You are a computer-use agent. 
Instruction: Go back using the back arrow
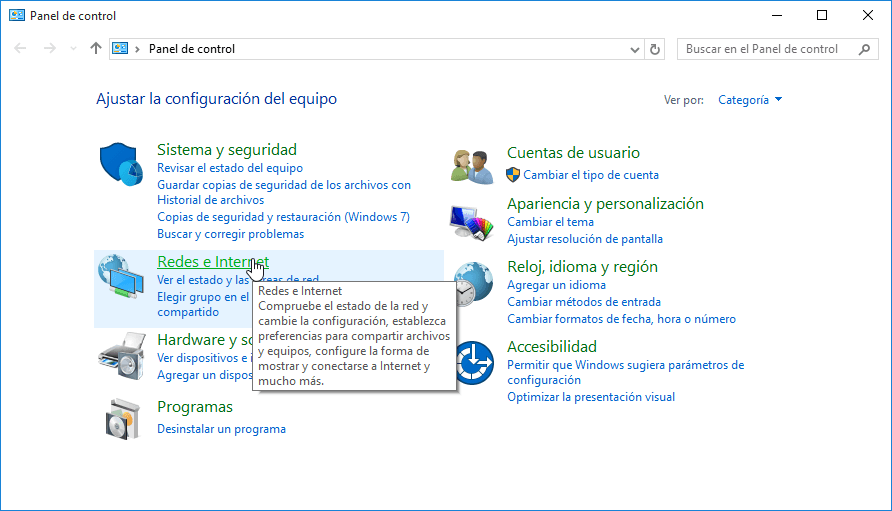point(20,49)
